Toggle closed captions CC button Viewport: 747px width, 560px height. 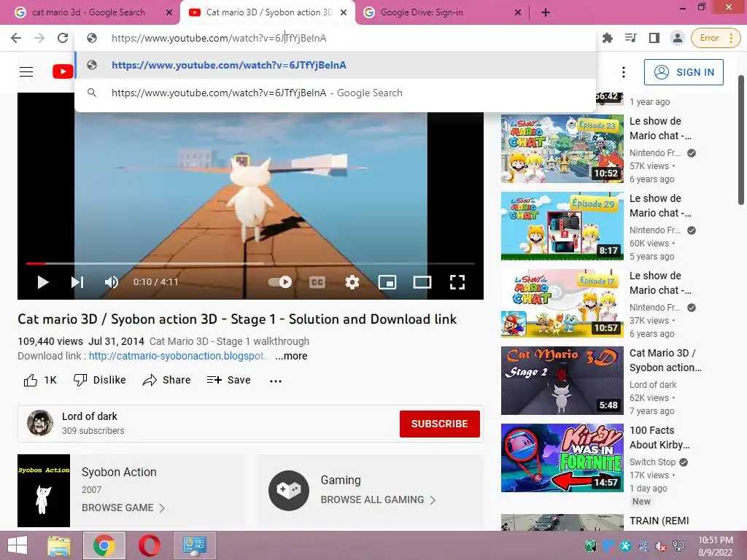(317, 282)
